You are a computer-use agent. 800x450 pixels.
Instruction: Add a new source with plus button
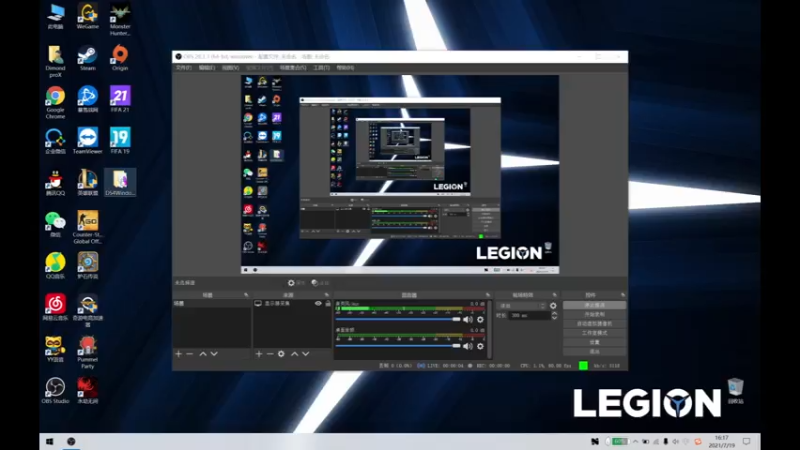[259, 354]
